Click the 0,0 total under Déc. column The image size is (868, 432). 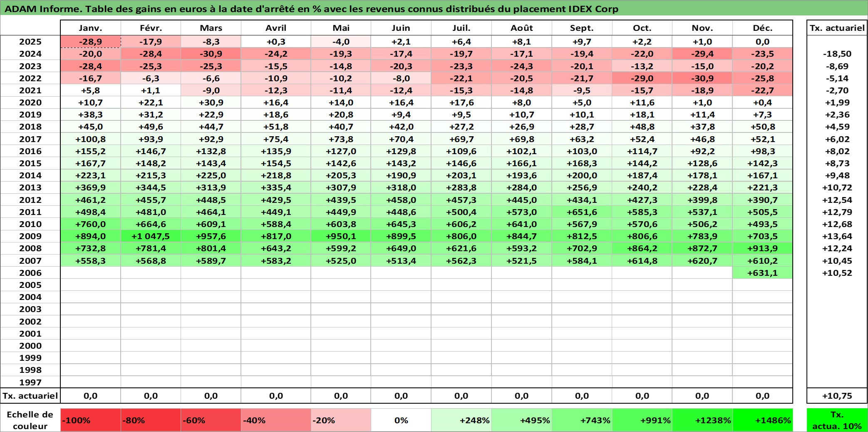click(x=763, y=396)
